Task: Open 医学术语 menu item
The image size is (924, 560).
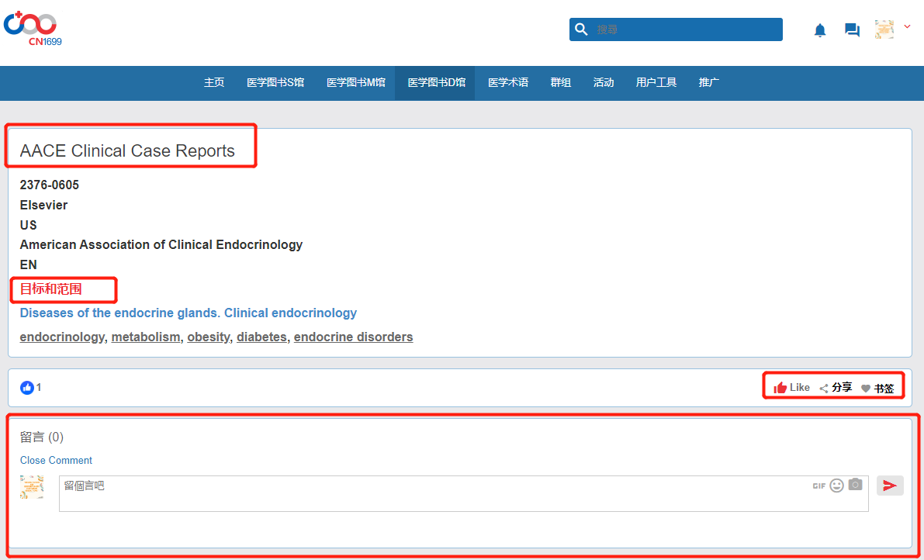Action: [508, 82]
